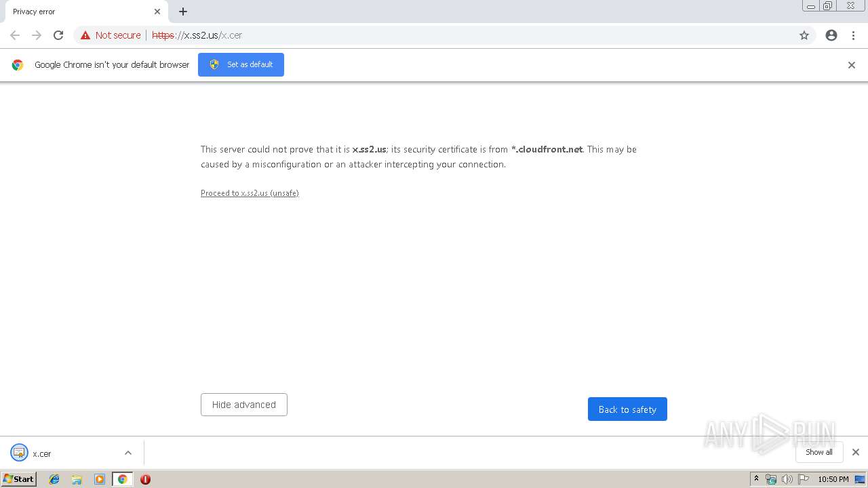Screen dimensions: 868x488
Task: Click the Not secure label
Action: [x=118, y=35]
